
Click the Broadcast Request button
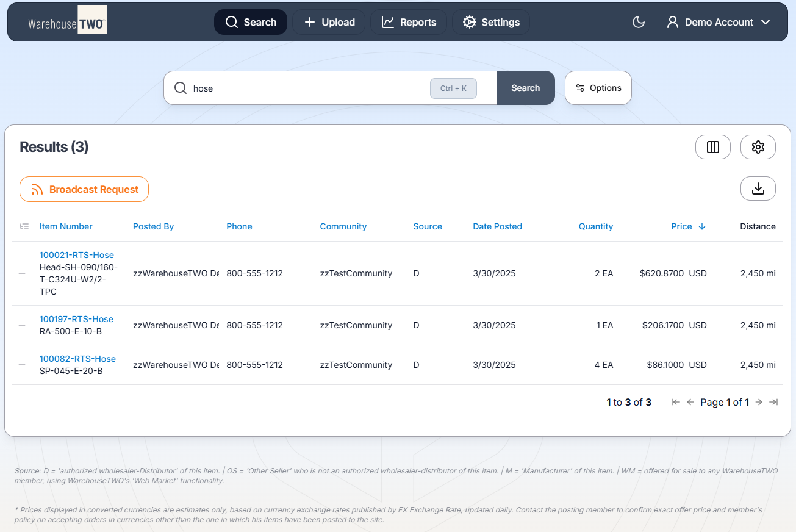84,189
